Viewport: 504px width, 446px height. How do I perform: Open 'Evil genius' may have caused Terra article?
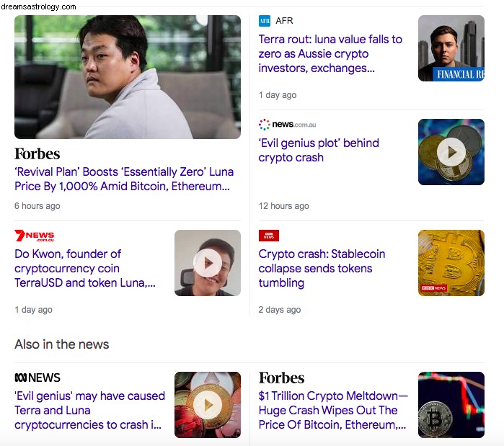tap(89, 411)
